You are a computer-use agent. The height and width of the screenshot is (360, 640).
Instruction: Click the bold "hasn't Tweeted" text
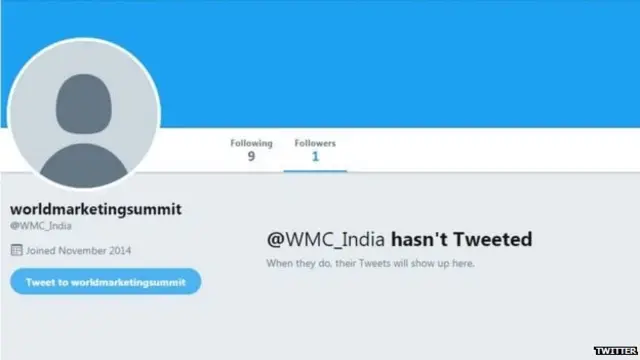(x=462, y=239)
